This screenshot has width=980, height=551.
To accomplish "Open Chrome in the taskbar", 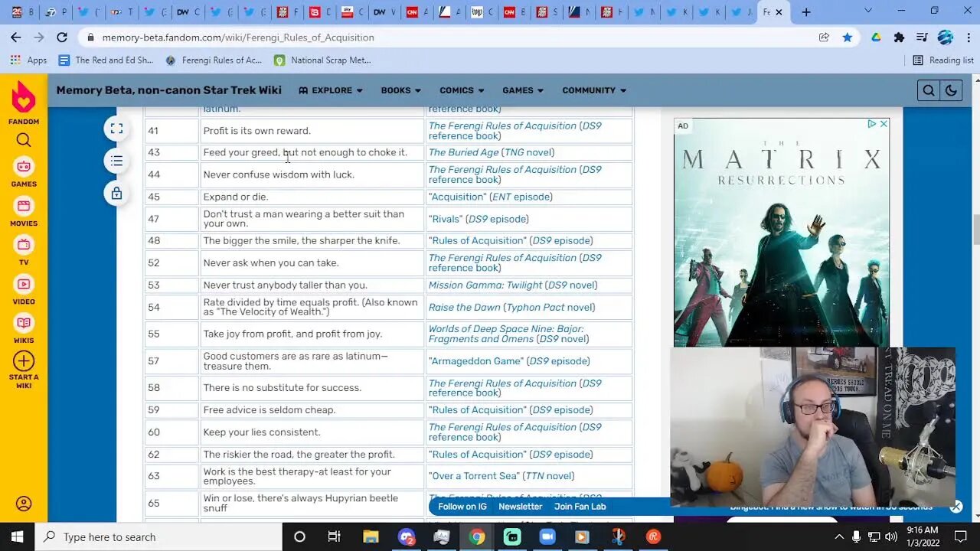I will [476, 536].
